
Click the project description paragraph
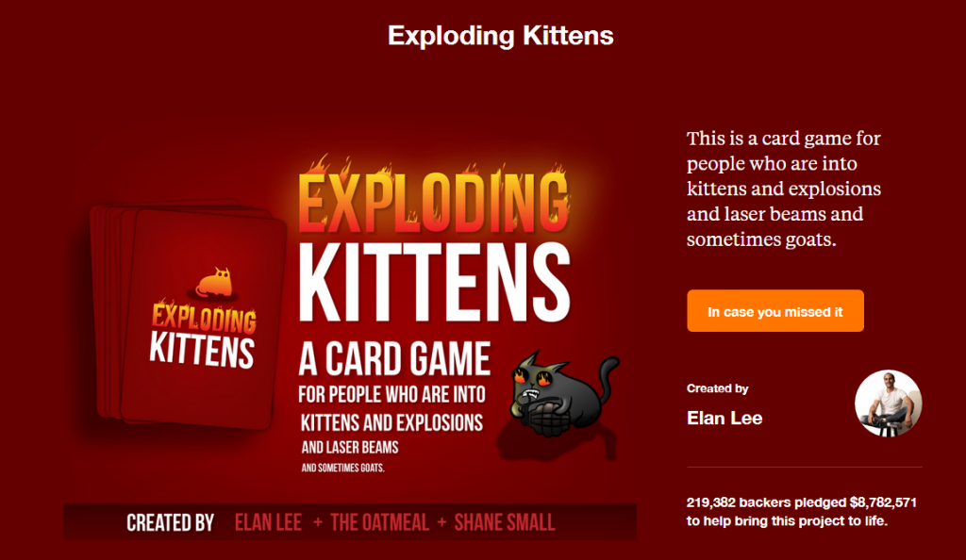pos(784,189)
